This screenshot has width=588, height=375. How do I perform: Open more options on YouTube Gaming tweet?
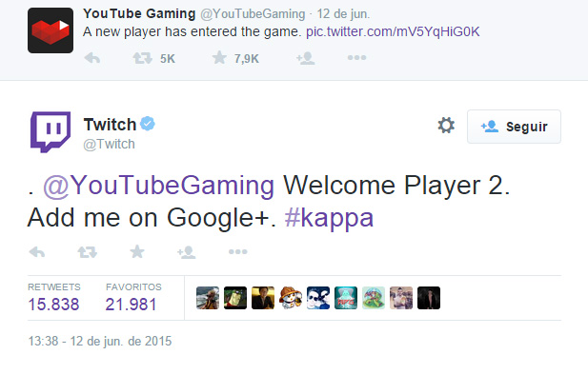(x=356, y=58)
